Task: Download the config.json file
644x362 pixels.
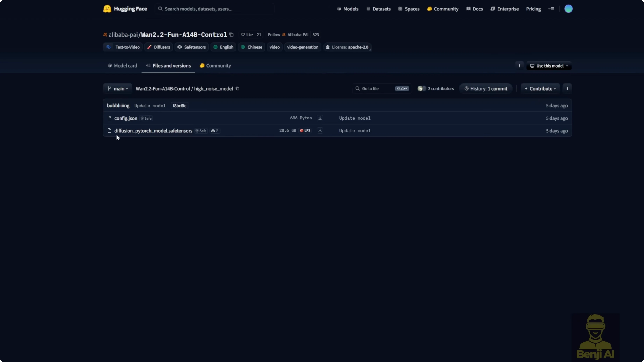Action: (x=320, y=118)
